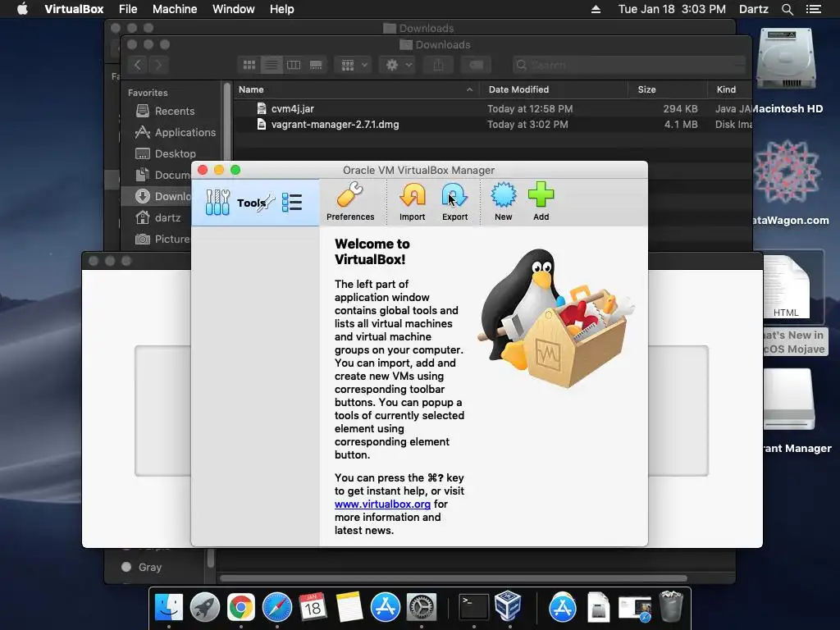Sort Finder list by Name column
This screenshot has height=630, width=840.
point(356,89)
